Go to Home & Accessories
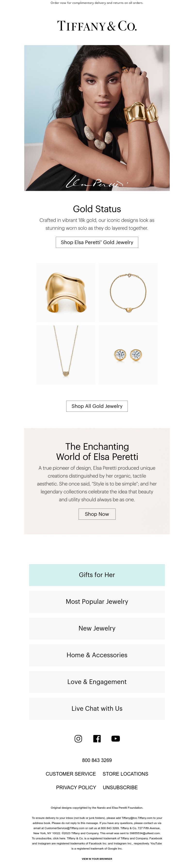 coord(97,655)
